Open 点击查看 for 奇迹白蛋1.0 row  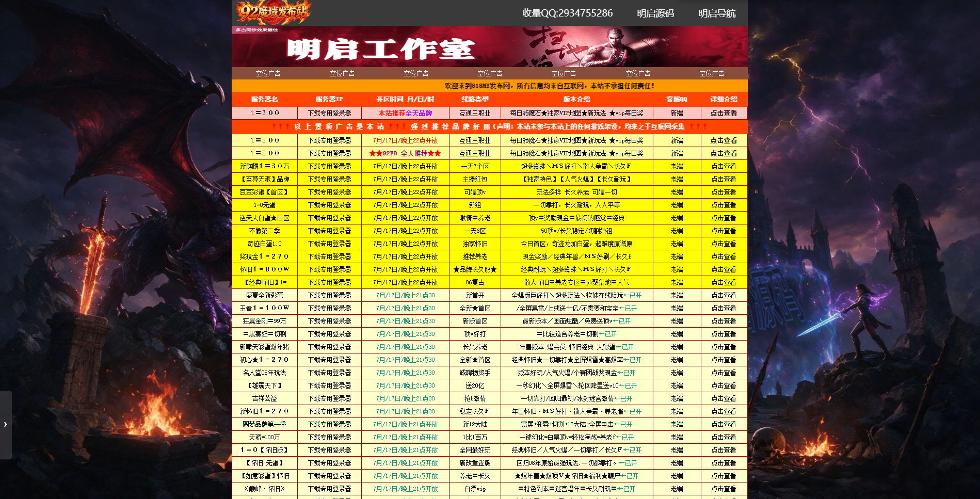click(x=724, y=244)
